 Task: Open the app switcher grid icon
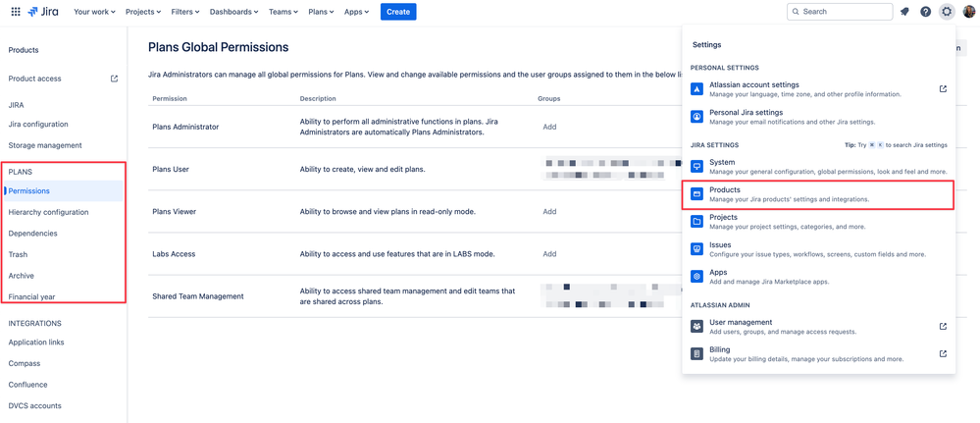click(17, 11)
